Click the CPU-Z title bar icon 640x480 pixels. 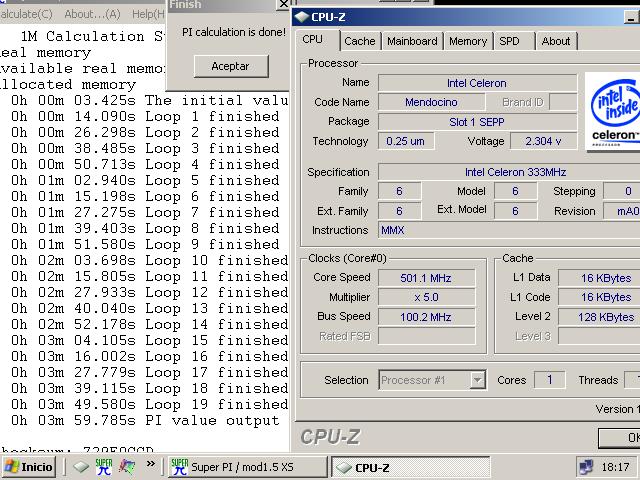(x=302, y=17)
